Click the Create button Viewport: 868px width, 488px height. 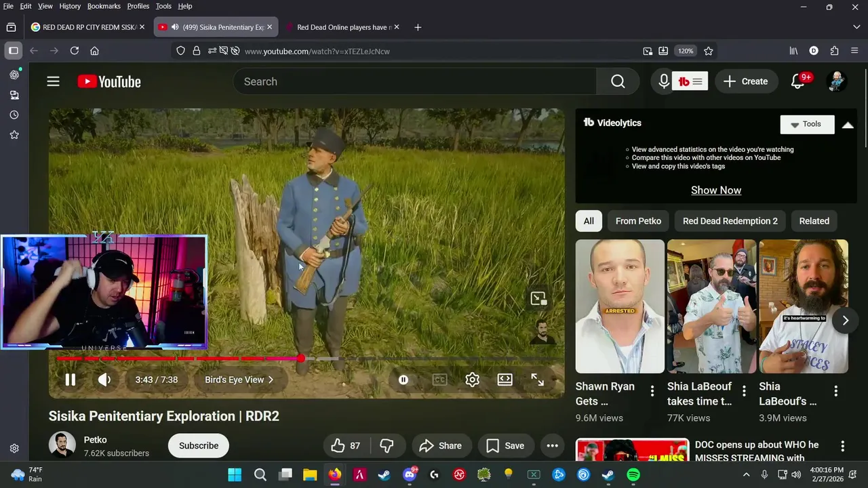[x=745, y=81]
